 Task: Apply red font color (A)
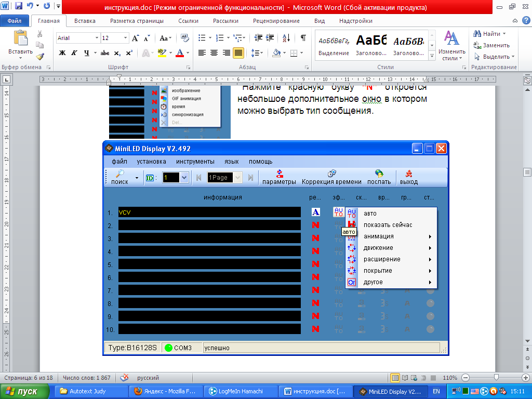tap(180, 52)
